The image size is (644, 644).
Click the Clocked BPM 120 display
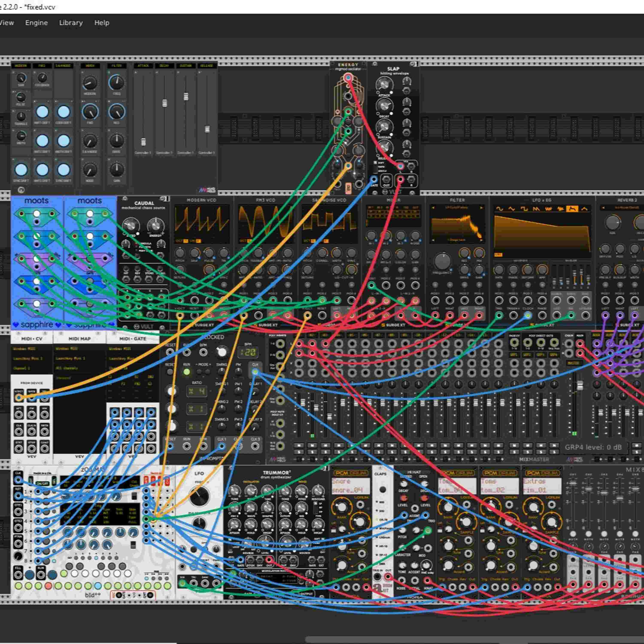coord(248,352)
